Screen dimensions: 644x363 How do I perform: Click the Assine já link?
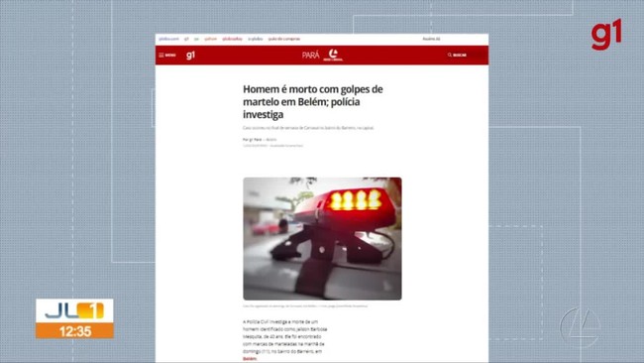point(431,39)
